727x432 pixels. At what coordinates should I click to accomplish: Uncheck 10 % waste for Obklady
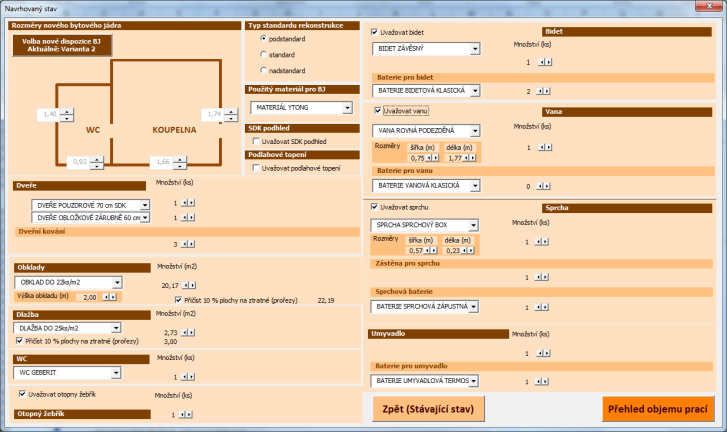point(178,300)
